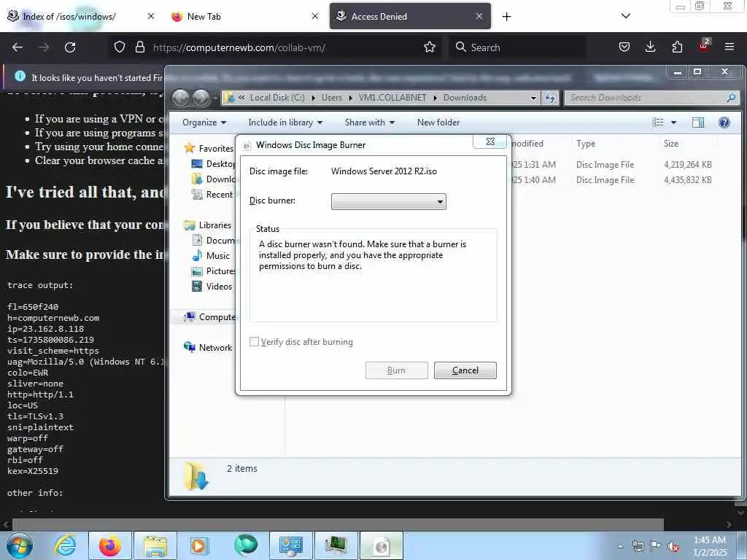Image resolution: width=747 pixels, height=560 pixels.
Task: Click the padlock site info icon
Action: [x=139, y=47]
